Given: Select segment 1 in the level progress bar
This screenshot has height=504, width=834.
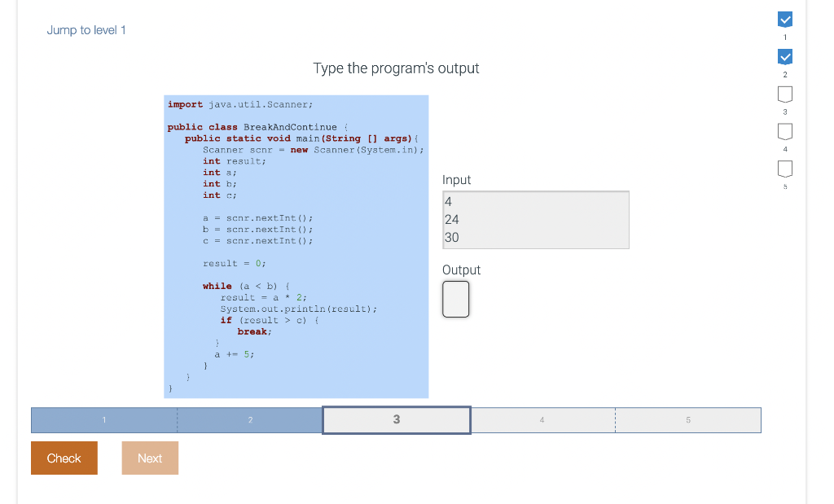Looking at the screenshot, I should point(103,419).
